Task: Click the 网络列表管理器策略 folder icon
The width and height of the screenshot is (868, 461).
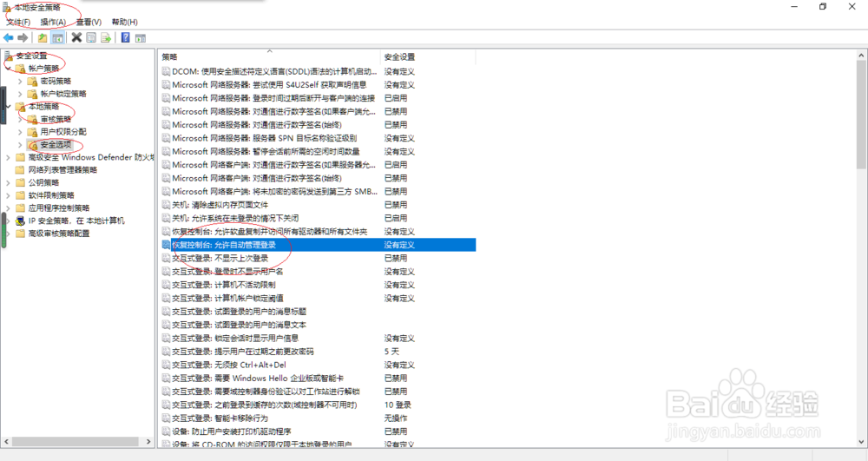Action: [x=21, y=170]
